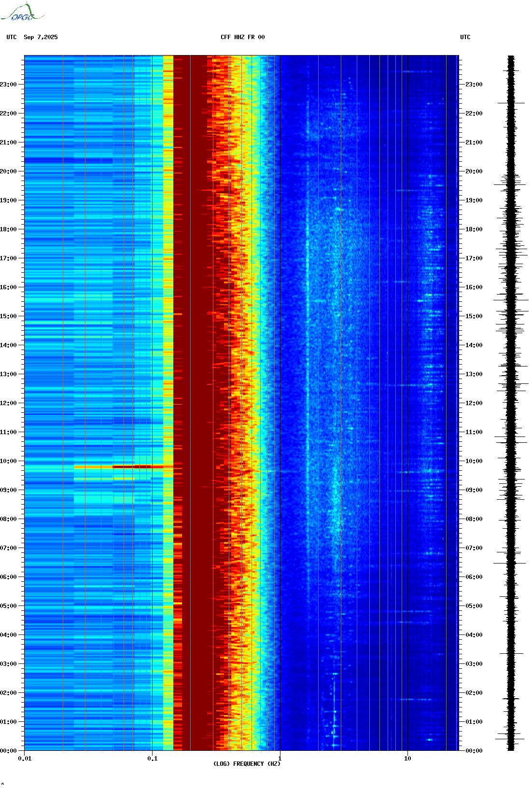Click the left axis '23:00' time label
This screenshot has width=532, height=789.
pyautogui.click(x=8, y=85)
